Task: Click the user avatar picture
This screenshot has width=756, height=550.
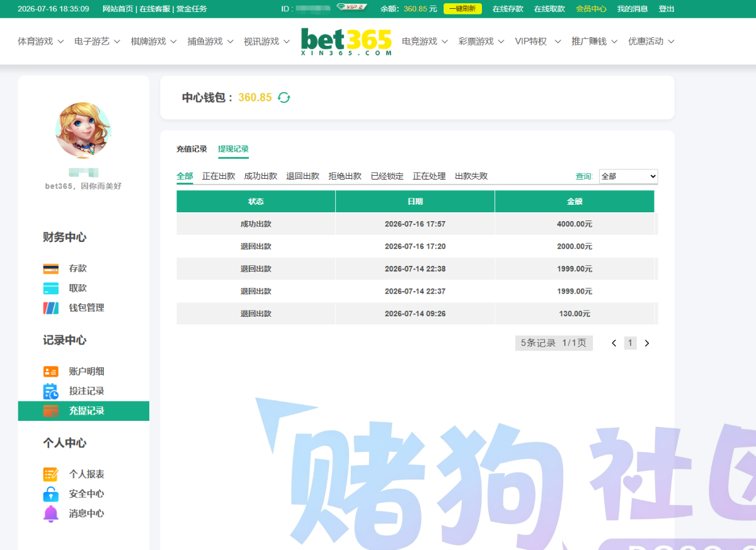Action: click(83, 130)
